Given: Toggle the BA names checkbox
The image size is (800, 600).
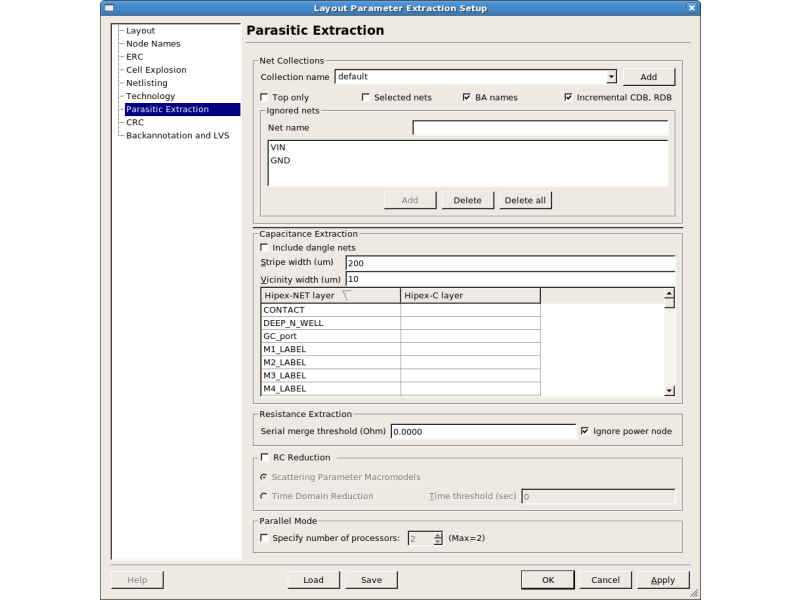Looking at the screenshot, I should point(467,97).
